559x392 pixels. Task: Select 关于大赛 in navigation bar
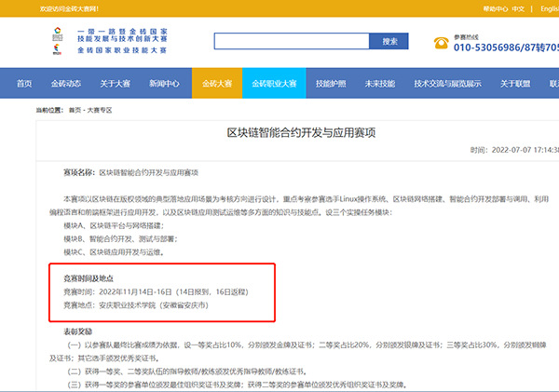point(115,84)
